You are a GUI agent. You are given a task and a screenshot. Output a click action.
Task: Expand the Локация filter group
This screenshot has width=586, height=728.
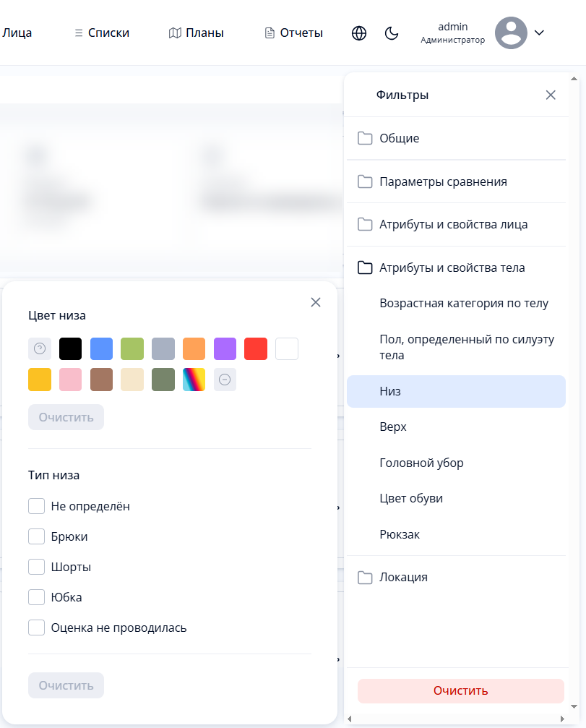[x=403, y=577]
